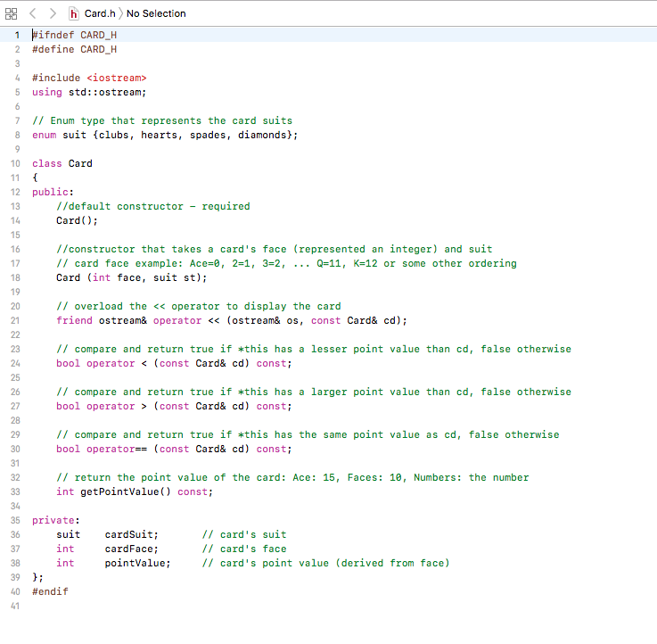Open the related items grid menu
The height and width of the screenshot is (644, 657).
12,14
